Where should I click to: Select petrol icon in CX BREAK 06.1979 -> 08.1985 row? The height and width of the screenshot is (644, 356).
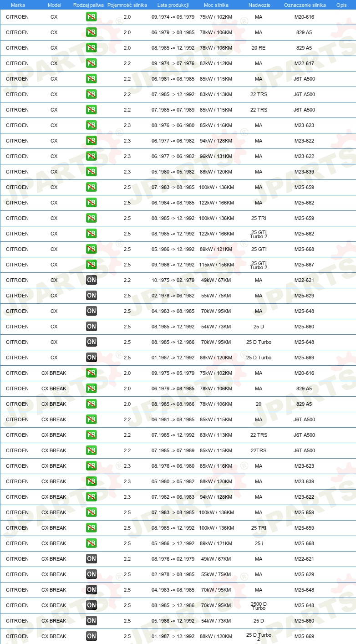(92, 388)
